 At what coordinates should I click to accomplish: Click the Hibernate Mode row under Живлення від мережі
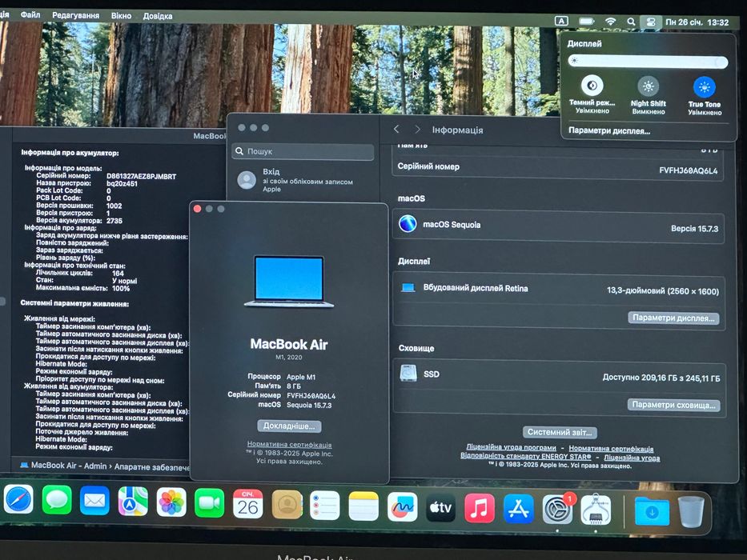pos(61,364)
